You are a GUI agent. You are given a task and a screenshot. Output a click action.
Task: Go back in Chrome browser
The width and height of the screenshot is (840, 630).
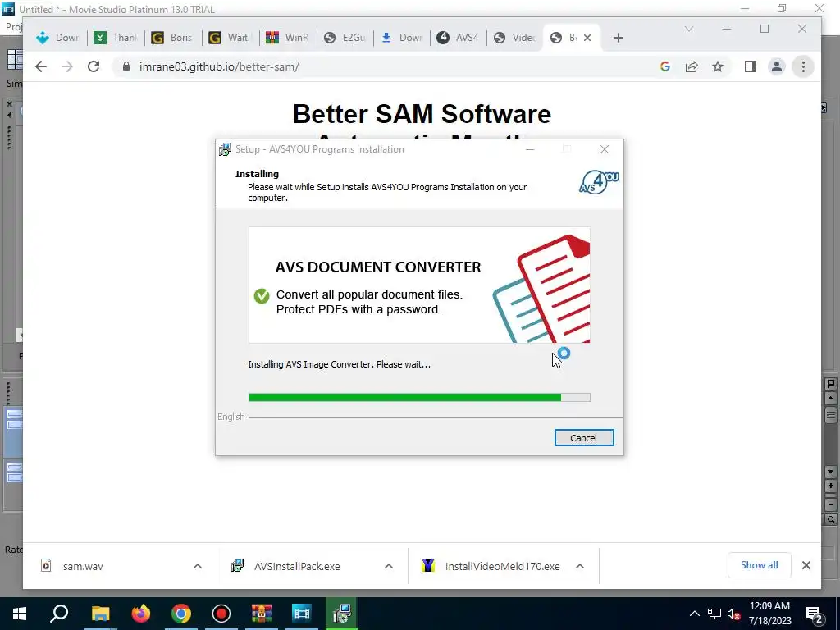(41, 66)
